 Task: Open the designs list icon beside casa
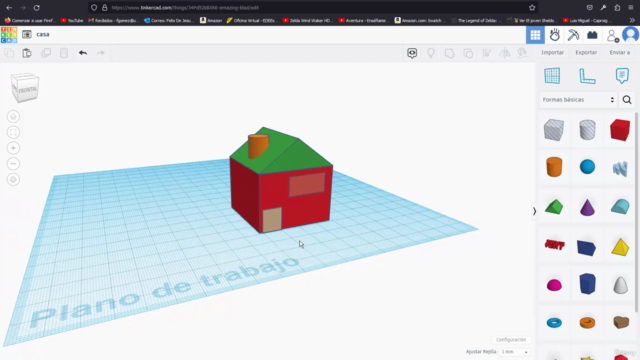(x=27, y=35)
